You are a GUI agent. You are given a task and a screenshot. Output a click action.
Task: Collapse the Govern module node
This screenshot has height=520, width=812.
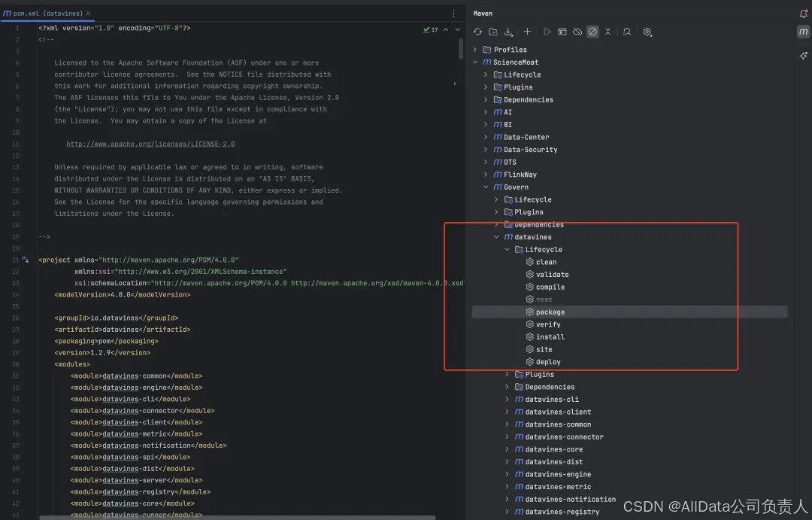tap(486, 187)
